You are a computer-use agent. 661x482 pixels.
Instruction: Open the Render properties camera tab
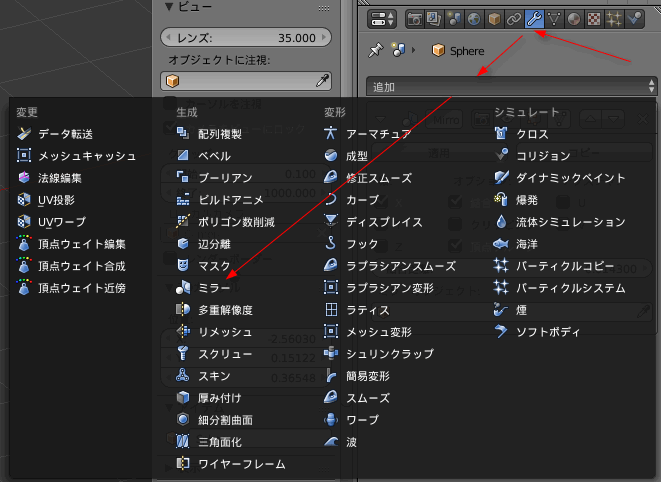click(415, 19)
